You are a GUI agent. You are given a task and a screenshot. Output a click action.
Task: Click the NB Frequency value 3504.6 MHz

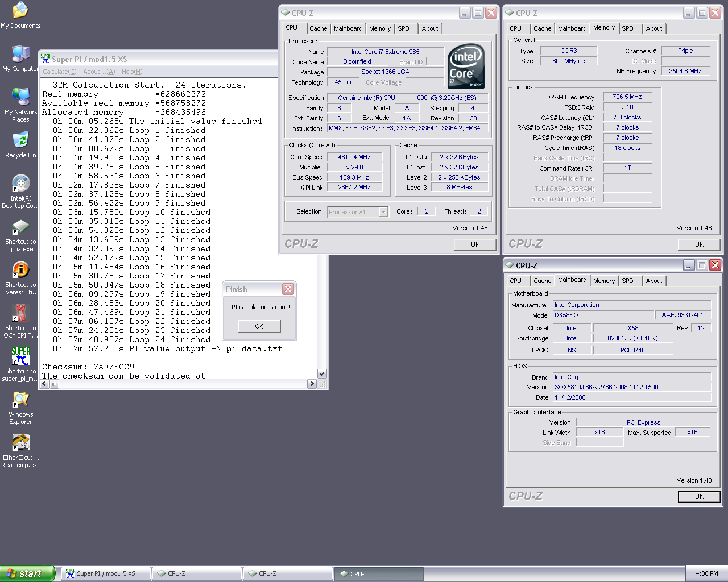pyautogui.click(x=685, y=71)
